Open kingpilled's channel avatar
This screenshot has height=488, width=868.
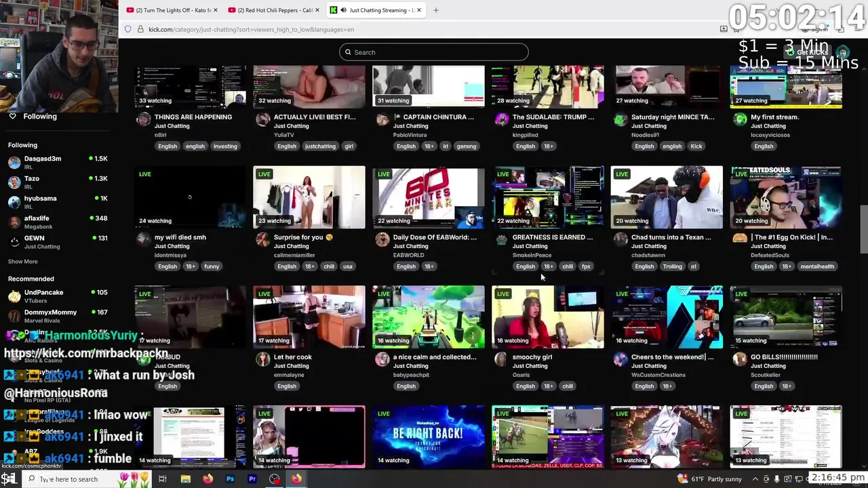502,119
